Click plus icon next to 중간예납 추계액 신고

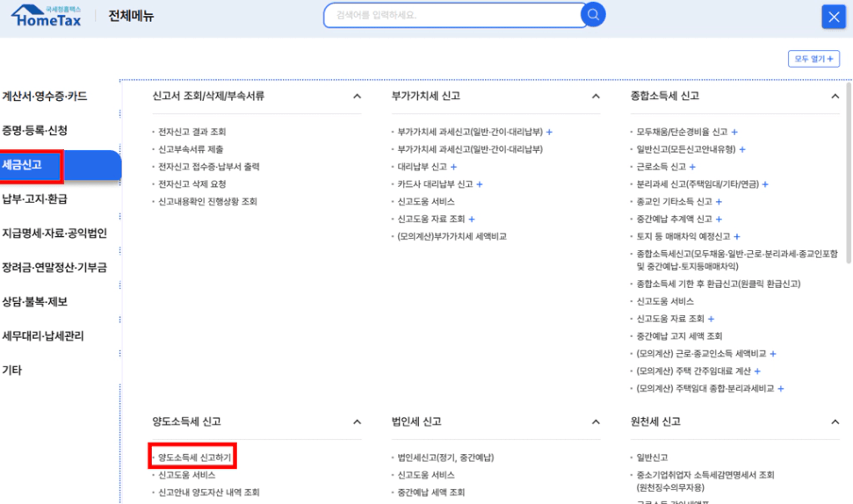click(x=719, y=220)
